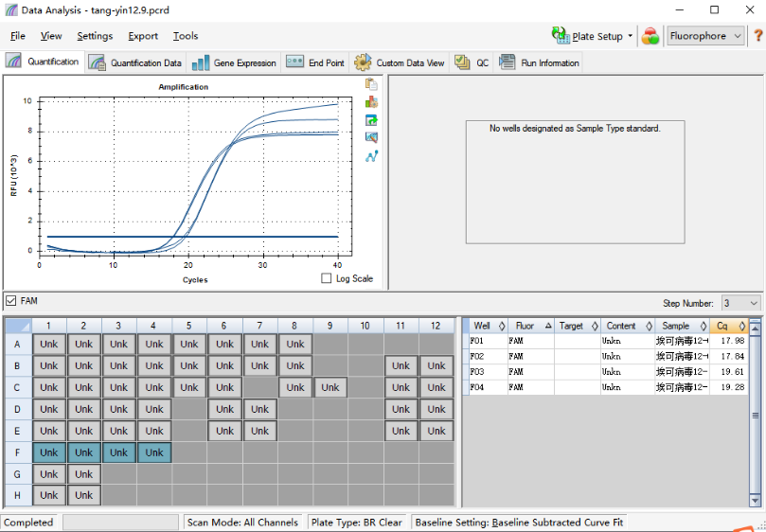Select the Quantification tab
Screen dimensions: 766x532
pyautogui.click(x=43, y=62)
